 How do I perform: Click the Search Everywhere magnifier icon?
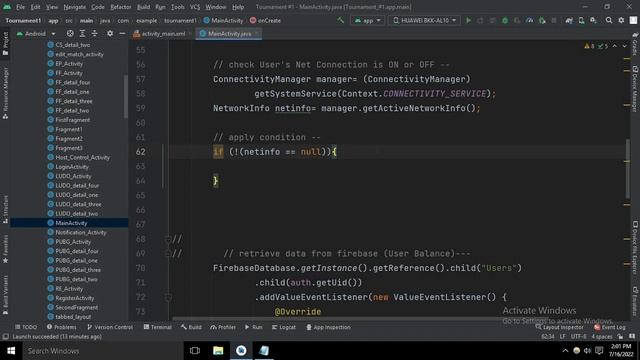tap(609, 20)
